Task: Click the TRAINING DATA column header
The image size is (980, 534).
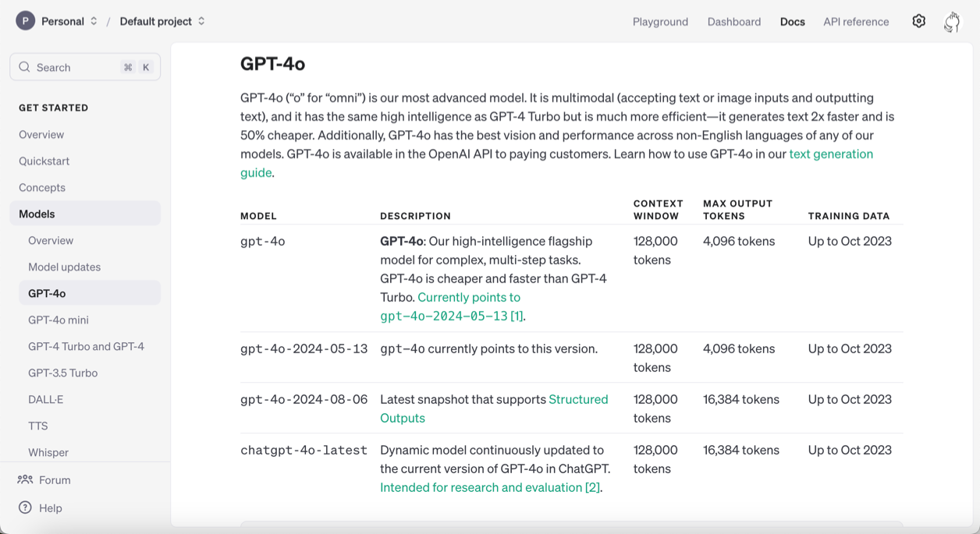Action: point(849,216)
